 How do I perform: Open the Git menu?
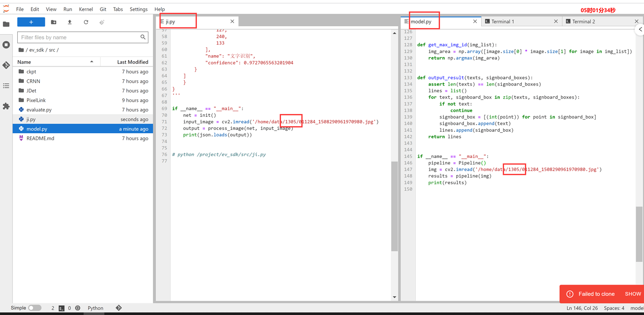103,9
